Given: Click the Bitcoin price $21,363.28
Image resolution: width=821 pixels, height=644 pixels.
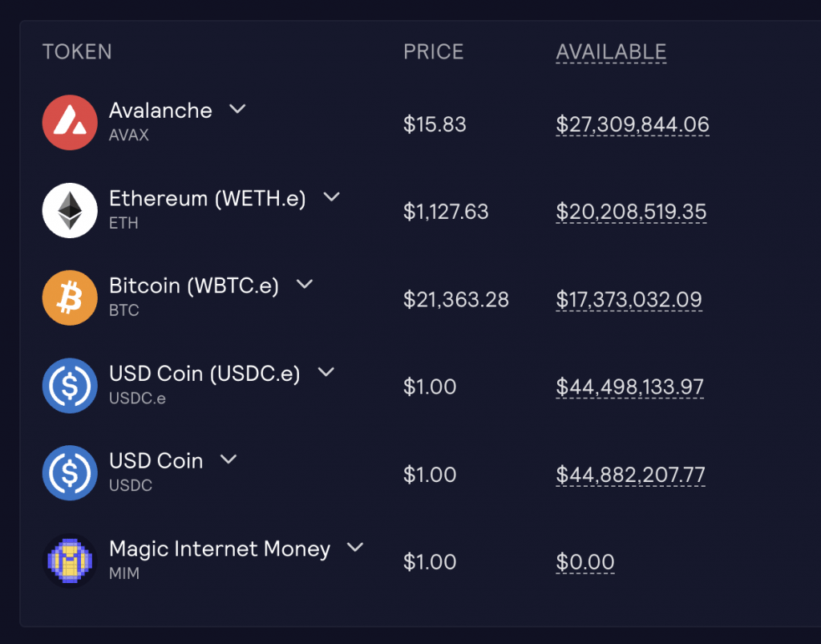Looking at the screenshot, I should (x=455, y=300).
